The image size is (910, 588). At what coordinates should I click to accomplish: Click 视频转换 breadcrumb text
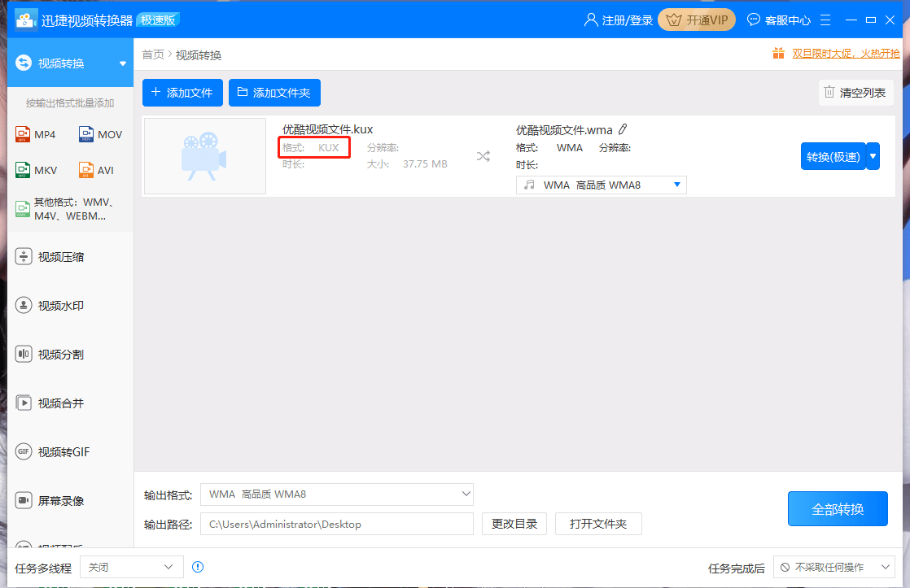(199, 54)
